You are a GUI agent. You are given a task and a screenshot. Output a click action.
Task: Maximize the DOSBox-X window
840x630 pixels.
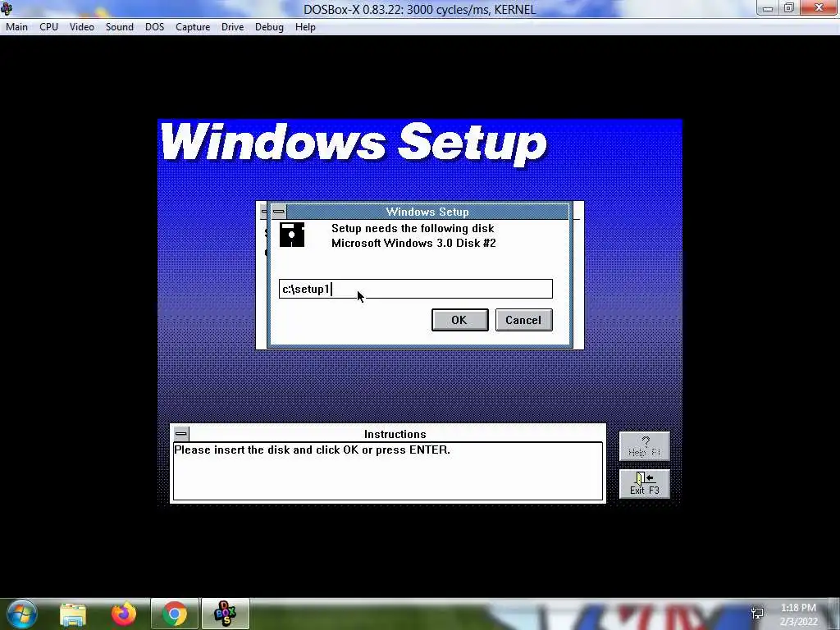tap(789, 8)
